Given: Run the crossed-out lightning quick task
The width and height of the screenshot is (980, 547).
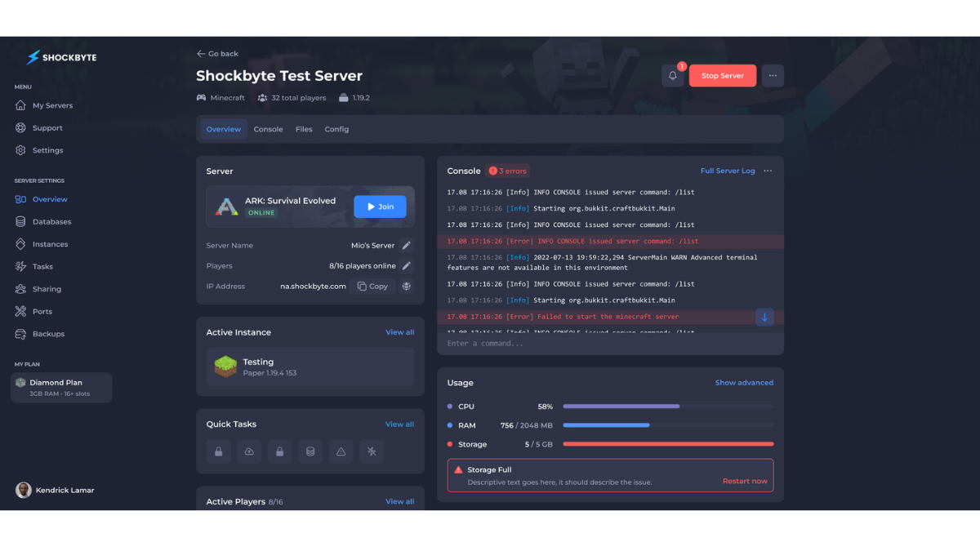Looking at the screenshot, I should 372,451.
